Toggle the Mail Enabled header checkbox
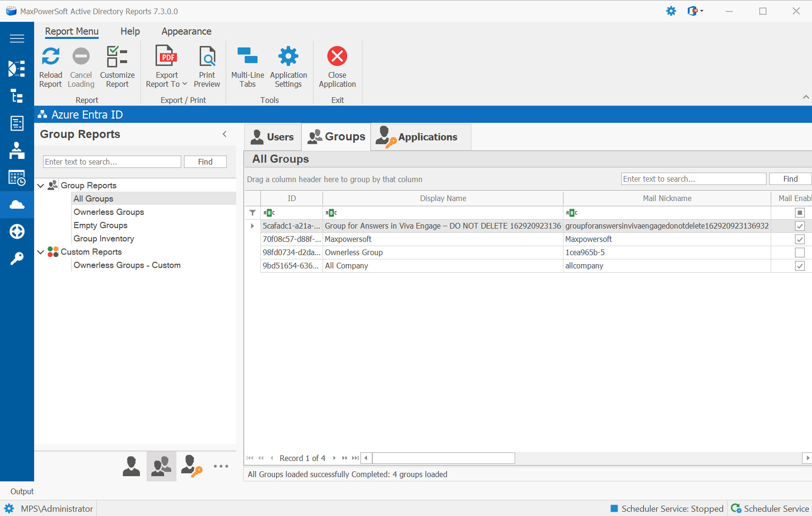This screenshot has height=516, width=812. point(800,212)
